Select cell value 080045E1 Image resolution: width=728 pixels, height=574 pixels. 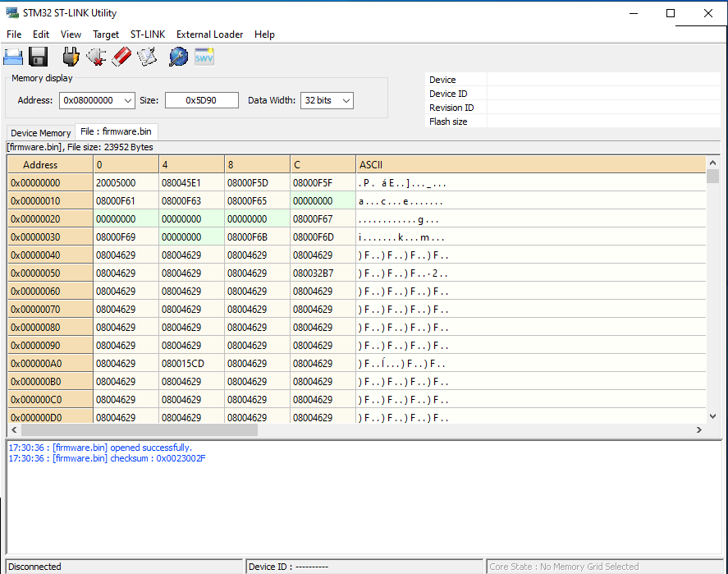coord(191,183)
